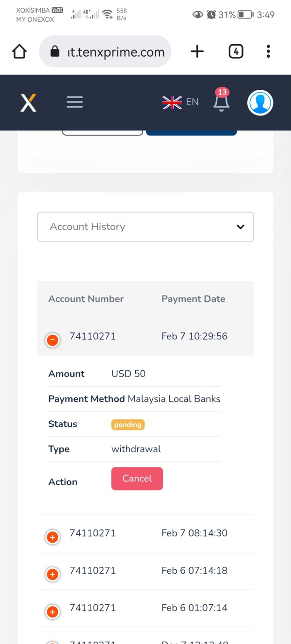Viewport: 291px width, 644px height.
Task: Expand the Feb 7 08:14:30 transaction
Action: 52,537
